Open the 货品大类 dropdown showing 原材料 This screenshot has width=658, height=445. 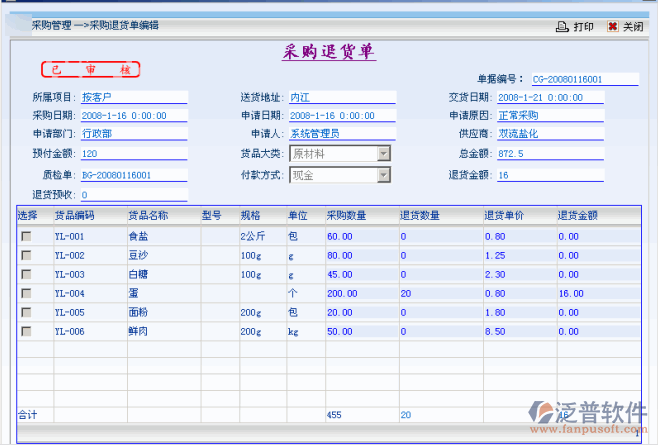[383, 154]
